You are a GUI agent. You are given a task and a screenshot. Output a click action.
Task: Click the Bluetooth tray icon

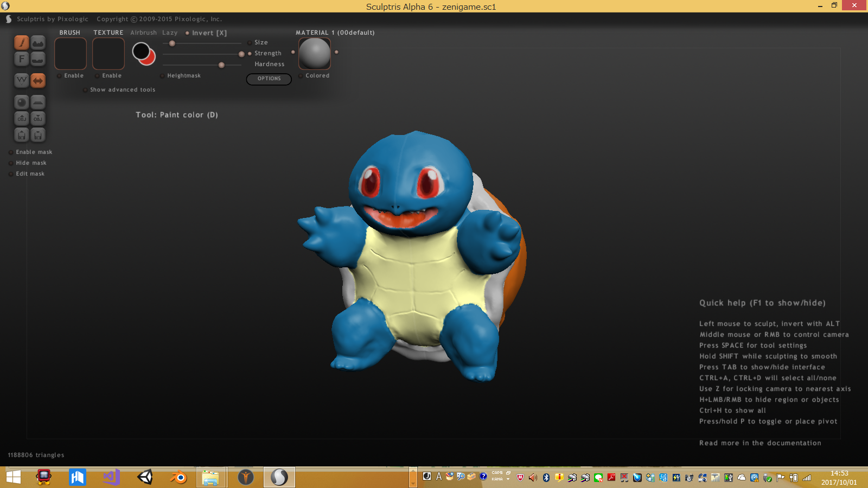pos(546,478)
